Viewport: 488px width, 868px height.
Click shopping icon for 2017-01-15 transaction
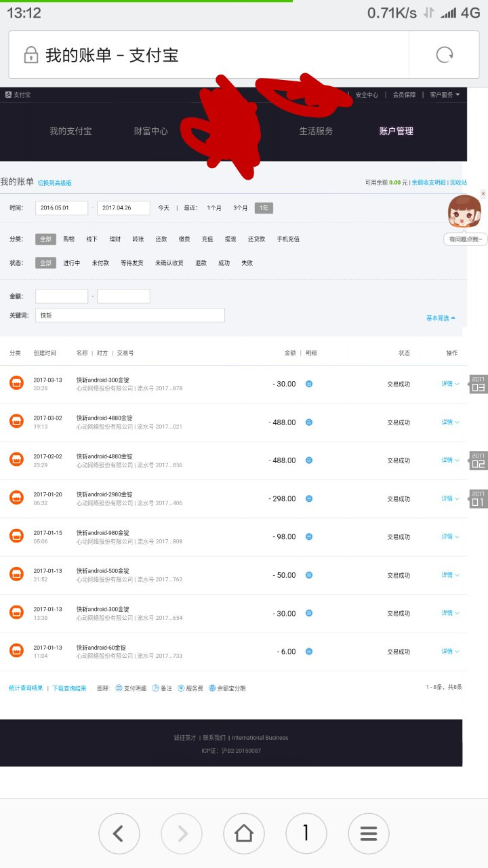tap(16, 536)
